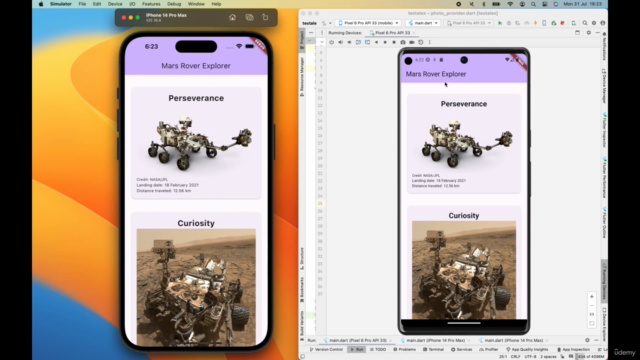Image resolution: width=640 pixels, height=360 pixels.
Task: Run the app with the green play icon
Action: (x=500, y=23)
